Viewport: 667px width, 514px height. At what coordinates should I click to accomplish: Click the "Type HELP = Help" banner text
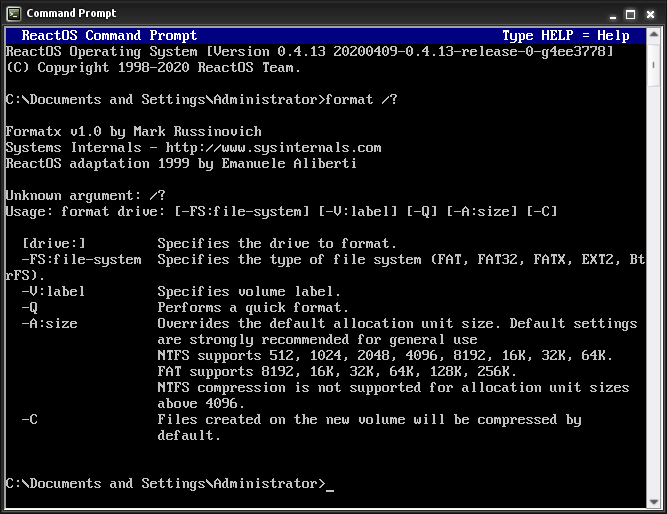565,36
